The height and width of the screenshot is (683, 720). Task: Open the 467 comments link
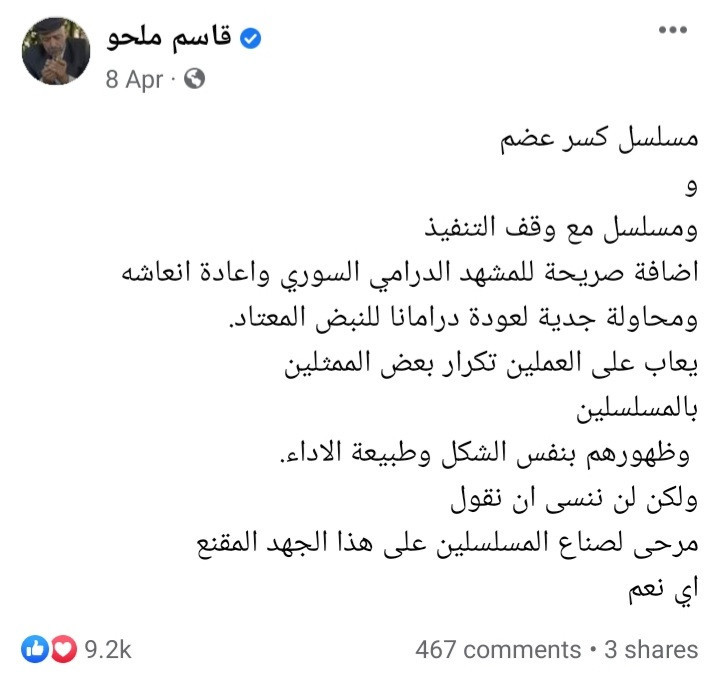(x=498, y=650)
